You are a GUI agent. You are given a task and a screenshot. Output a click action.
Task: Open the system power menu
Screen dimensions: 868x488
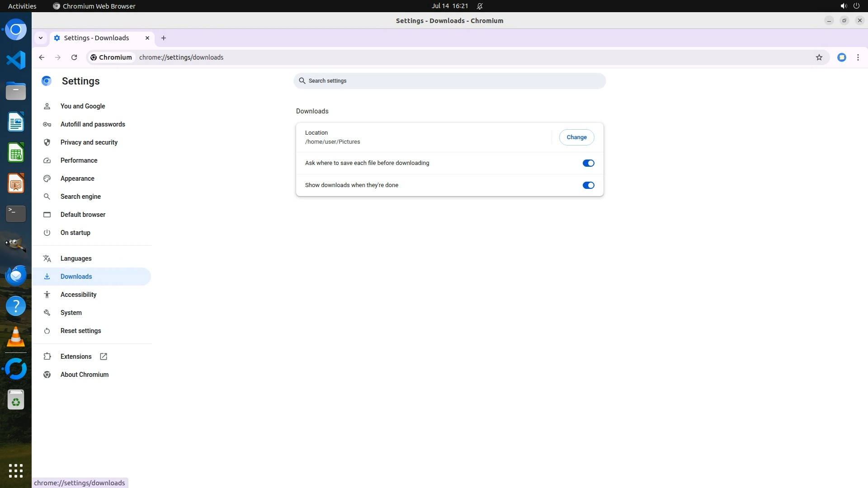click(x=856, y=6)
